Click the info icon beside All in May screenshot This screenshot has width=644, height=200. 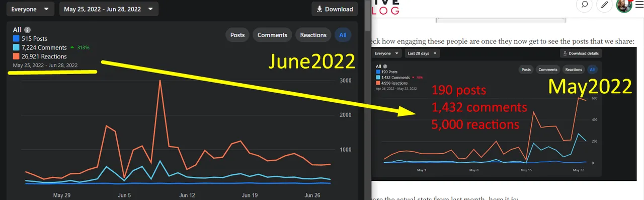385,66
